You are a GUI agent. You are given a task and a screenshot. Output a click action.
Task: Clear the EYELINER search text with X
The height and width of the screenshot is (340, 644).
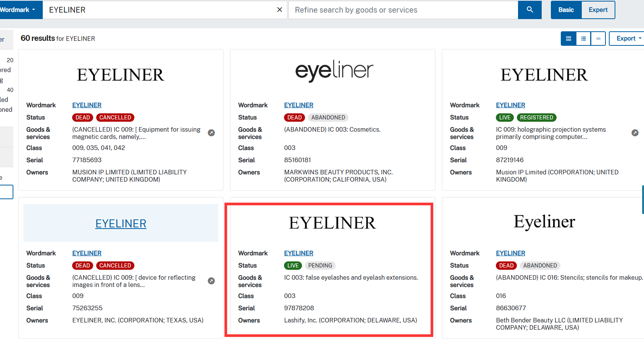click(x=279, y=10)
